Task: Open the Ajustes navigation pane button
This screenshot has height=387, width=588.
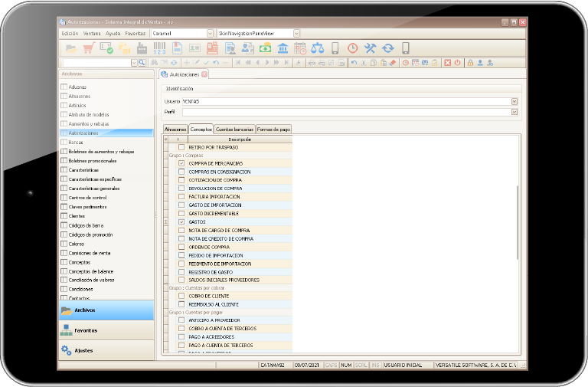Action: (x=106, y=350)
